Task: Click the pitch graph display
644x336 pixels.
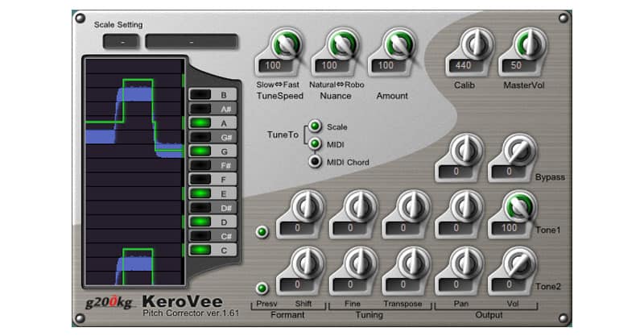Action: 134,172
